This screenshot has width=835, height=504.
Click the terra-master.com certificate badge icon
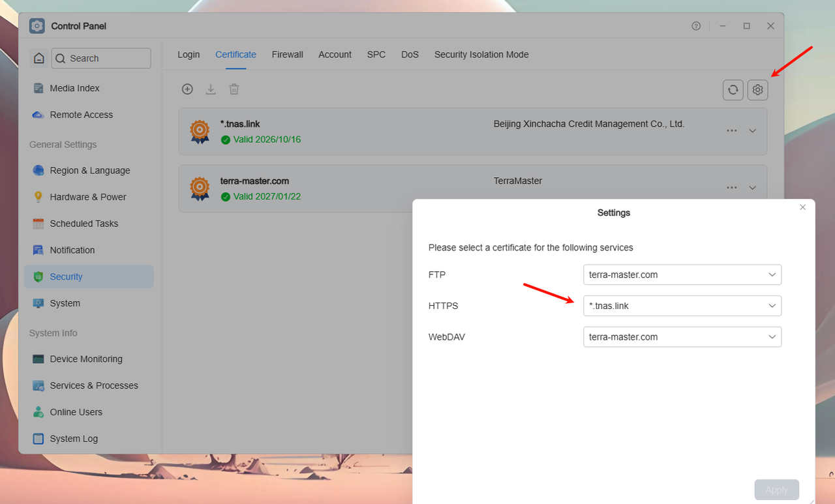[x=200, y=188]
